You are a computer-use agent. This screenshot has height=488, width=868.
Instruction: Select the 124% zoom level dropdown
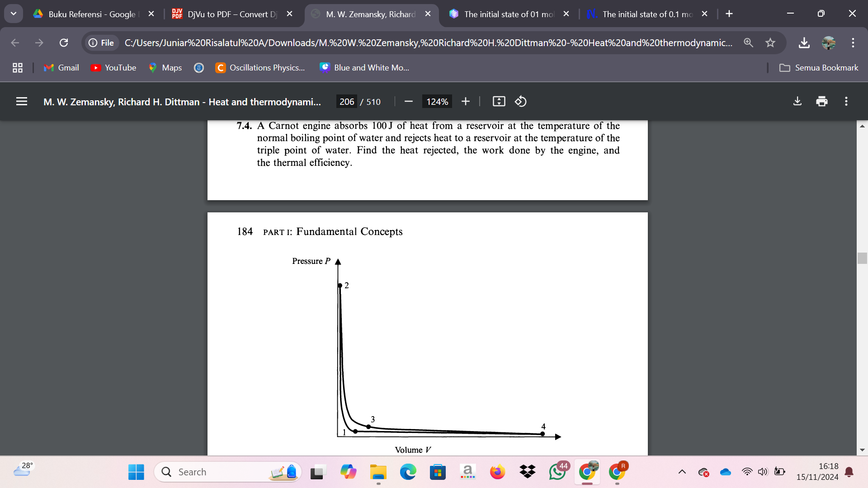click(x=437, y=101)
